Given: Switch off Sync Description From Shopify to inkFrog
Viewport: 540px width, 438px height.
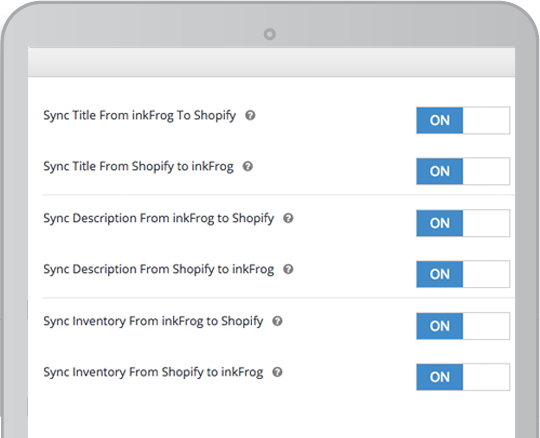Looking at the screenshot, I should [x=463, y=274].
